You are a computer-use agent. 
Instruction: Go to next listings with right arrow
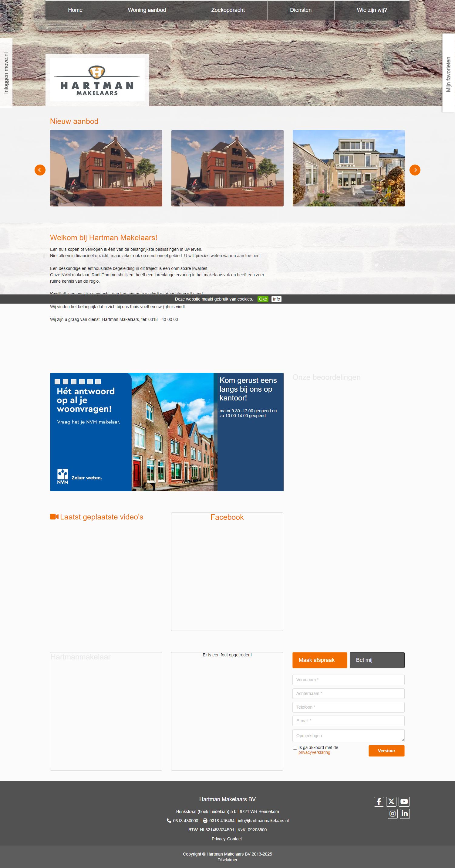415,170
